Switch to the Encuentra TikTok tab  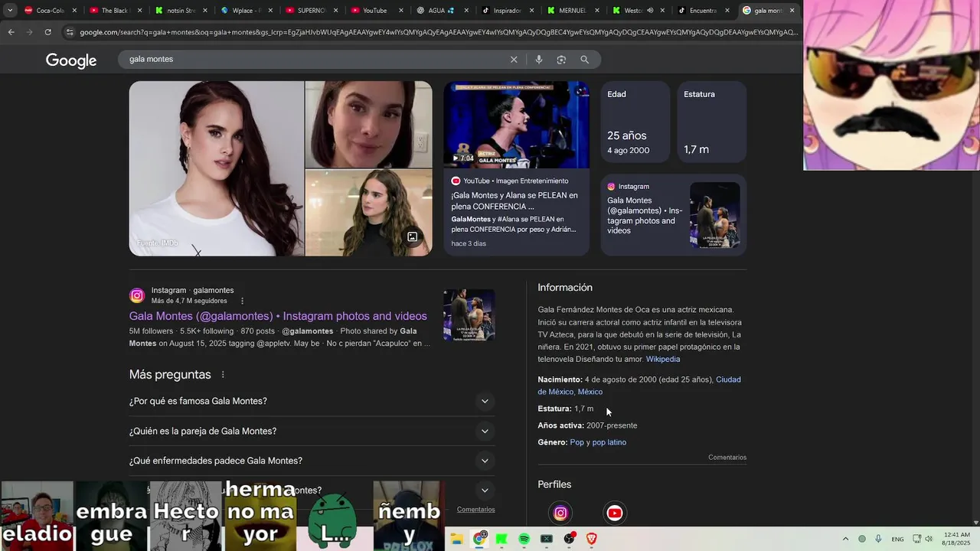(x=703, y=11)
